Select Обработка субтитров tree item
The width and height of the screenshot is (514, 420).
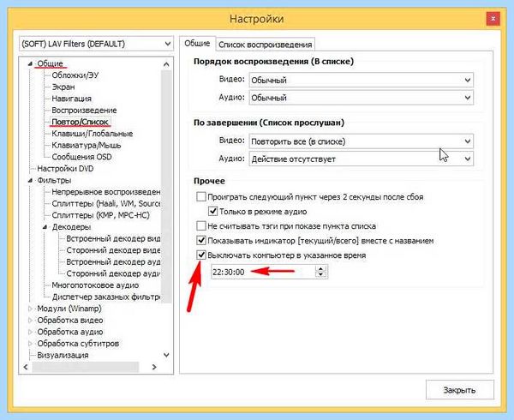(78, 344)
